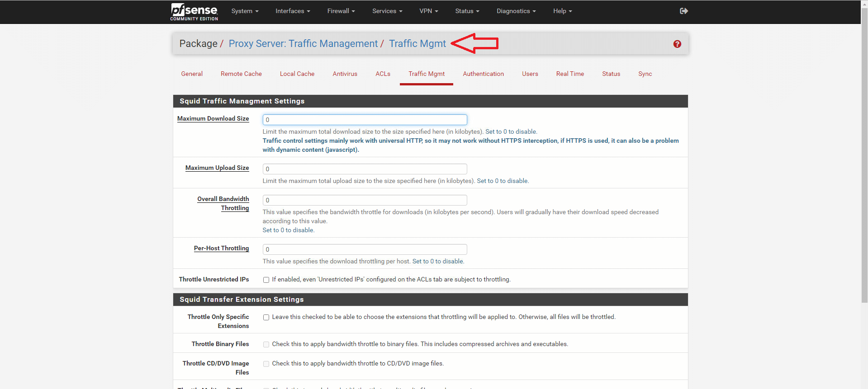Screen dimensions: 868x389
Task: Switch to the General tab
Action: click(192, 74)
